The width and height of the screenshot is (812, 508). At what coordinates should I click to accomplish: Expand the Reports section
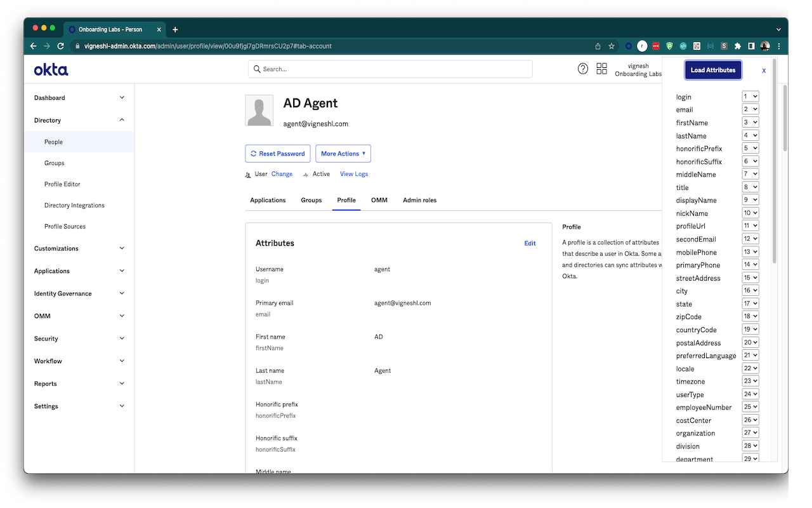79,384
